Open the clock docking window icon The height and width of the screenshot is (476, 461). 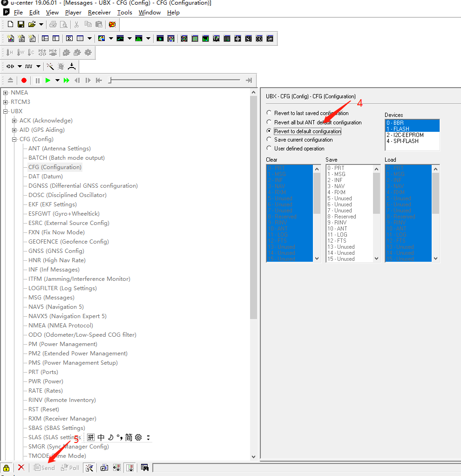tap(259, 39)
